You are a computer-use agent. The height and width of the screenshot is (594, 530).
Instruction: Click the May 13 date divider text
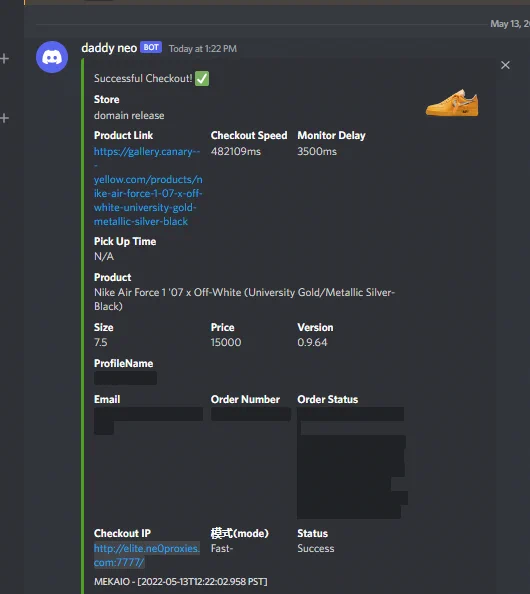pyautogui.click(x=510, y=24)
